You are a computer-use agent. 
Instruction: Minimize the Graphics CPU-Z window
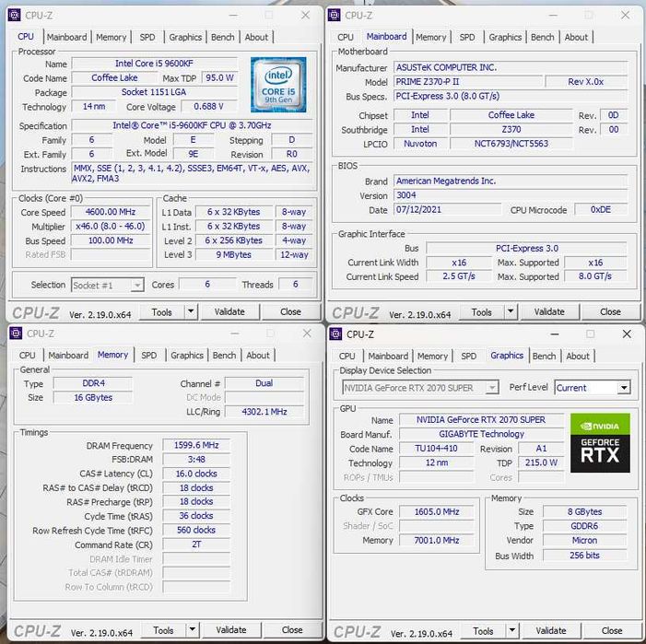555,334
